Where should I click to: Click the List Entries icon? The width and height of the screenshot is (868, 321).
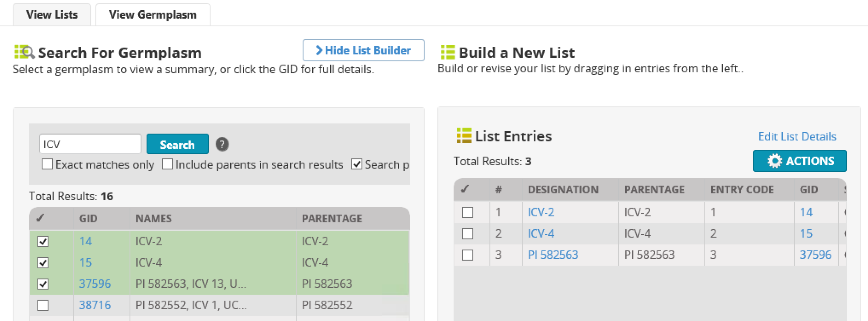pyautogui.click(x=464, y=136)
